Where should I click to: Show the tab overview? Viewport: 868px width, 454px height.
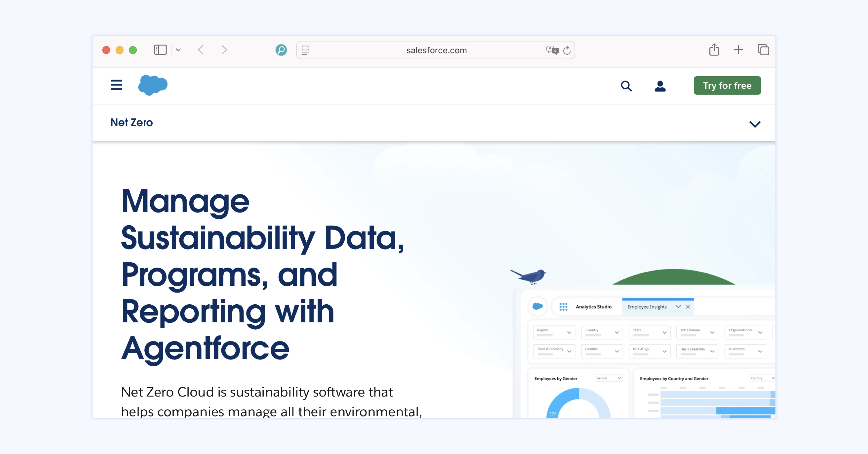click(763, 50)
